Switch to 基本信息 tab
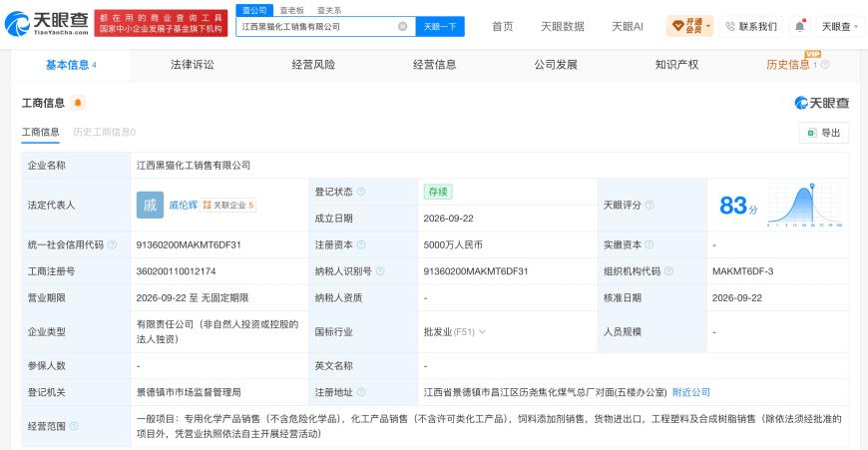The image size is (868, 450). pyautogui.click(x=71, y=65)
